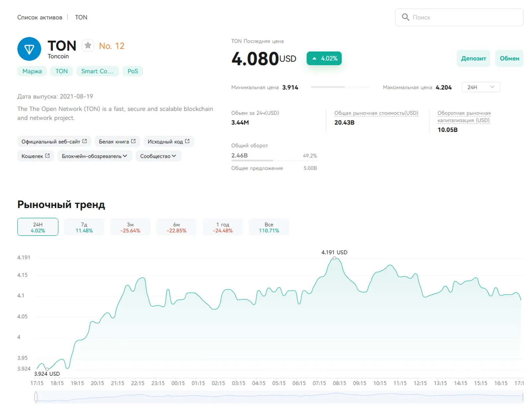532x413 pixels.
Task: Click Общая рыночная стоимость(USD) label
Action: (376, 113)
